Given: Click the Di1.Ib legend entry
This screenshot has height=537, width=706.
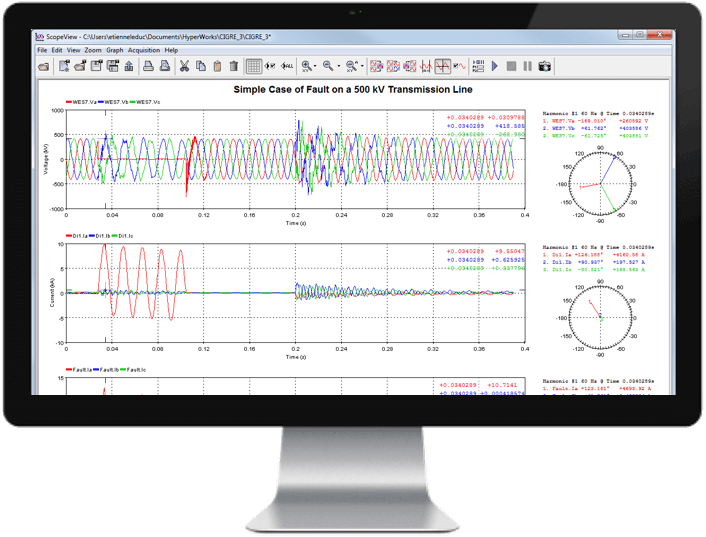Looking at the screenshot, I should coord(100,236).
